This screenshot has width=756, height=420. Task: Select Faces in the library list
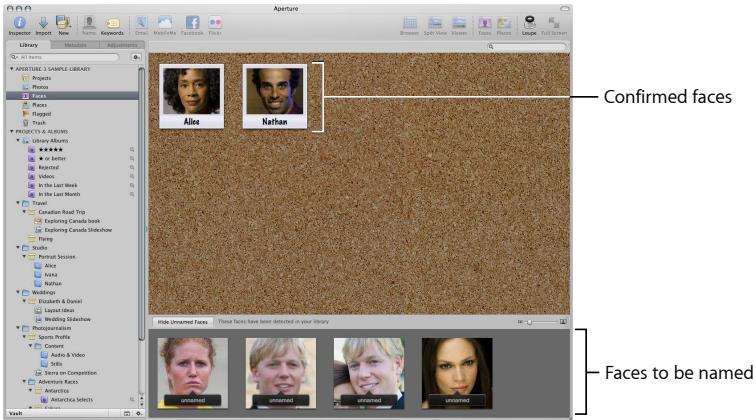point(72,96)
